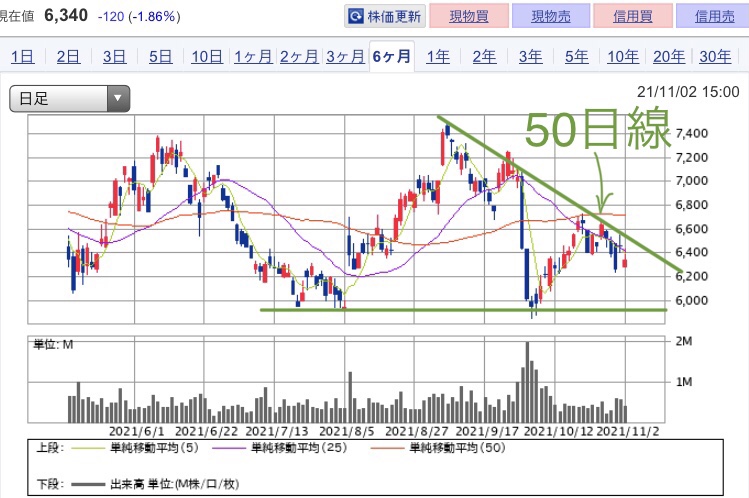
Task: Click the 2021/10/12 date label
Action: click(558, 432)
